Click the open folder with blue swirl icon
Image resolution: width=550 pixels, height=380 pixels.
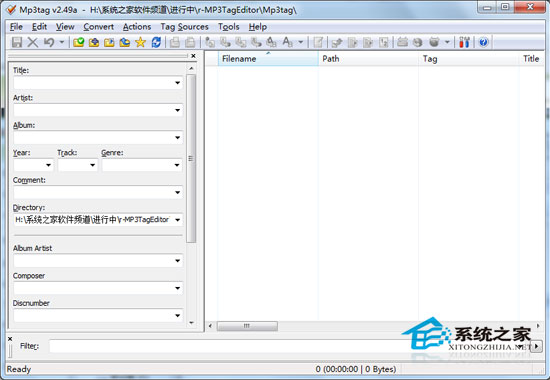click(125, 42)
